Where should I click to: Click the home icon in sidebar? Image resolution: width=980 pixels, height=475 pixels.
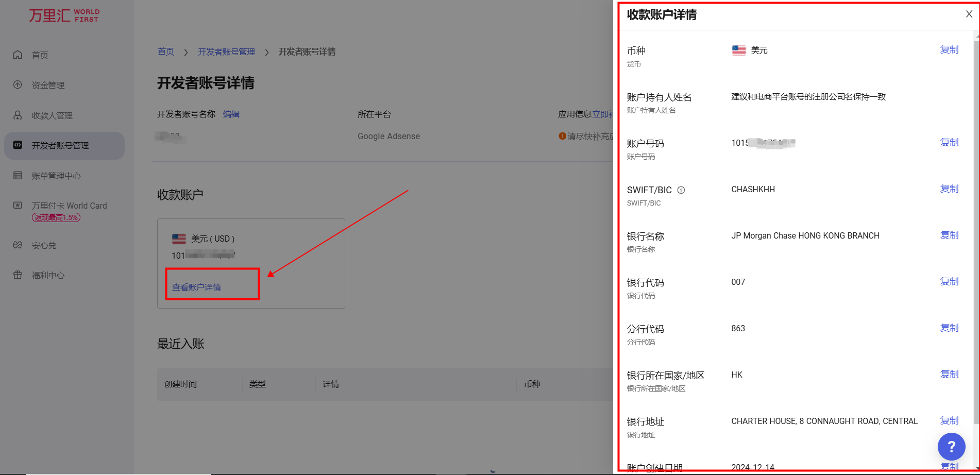18,55
